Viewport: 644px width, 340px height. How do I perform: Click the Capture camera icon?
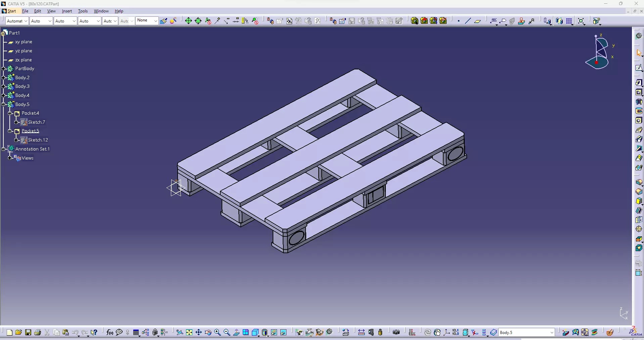pos(396,332)
